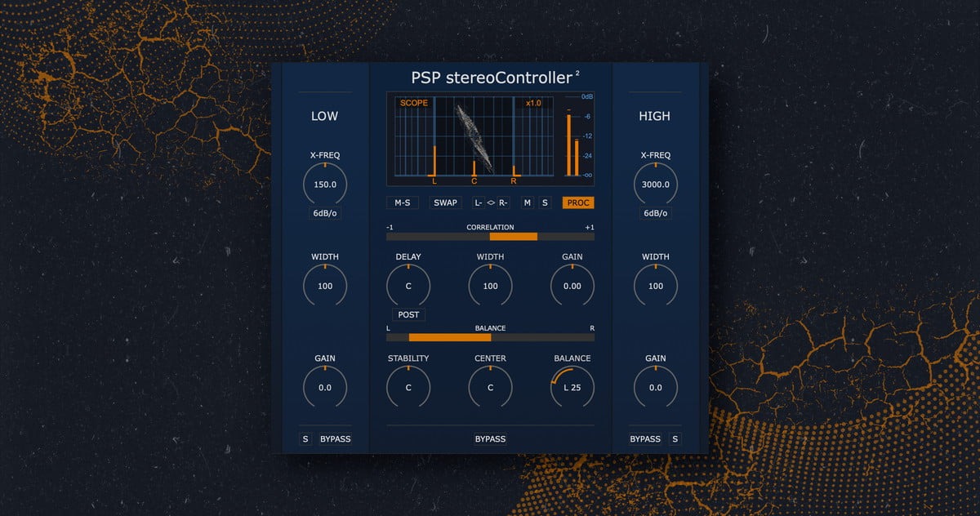Screen dimensions: 980x516
Task: Toggle M-S processing mode
Action: [402, 202]
